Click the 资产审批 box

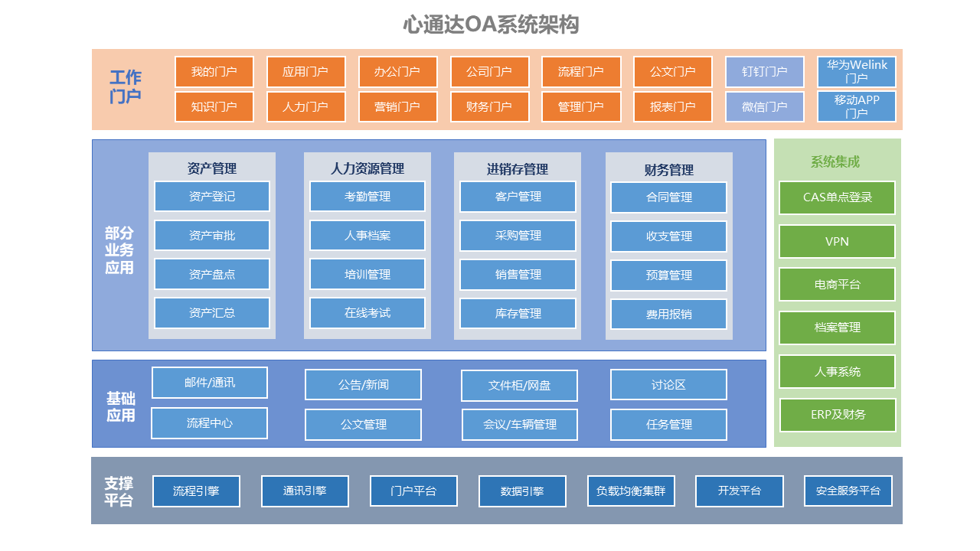click(x=212, y=235)
